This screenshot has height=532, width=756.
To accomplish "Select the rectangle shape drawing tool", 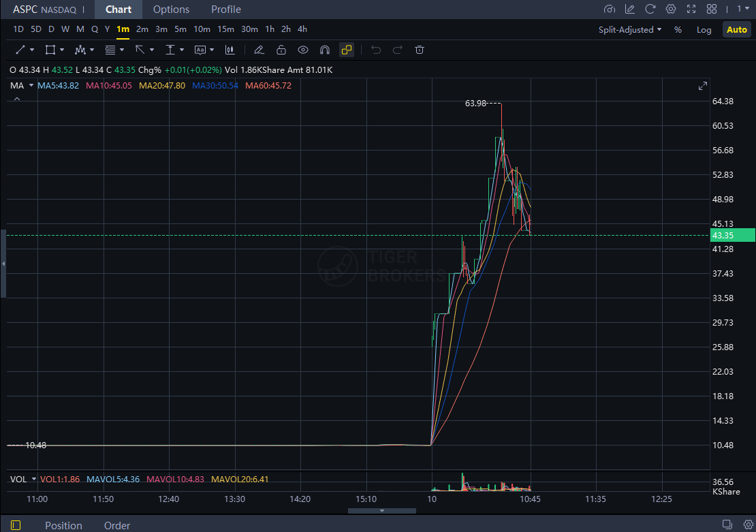I will (50, 50).
